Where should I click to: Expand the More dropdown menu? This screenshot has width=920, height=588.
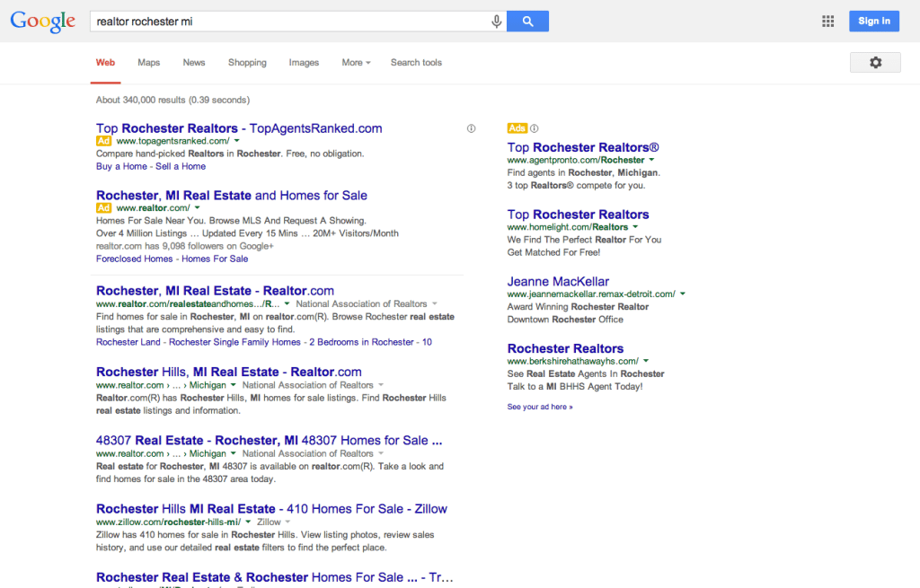click(356, 63)
